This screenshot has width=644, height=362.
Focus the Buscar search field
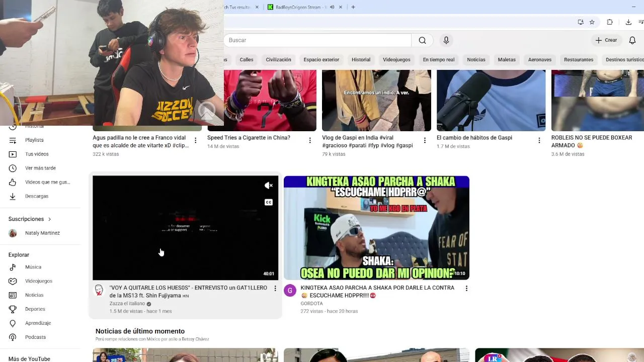point(318,40)
